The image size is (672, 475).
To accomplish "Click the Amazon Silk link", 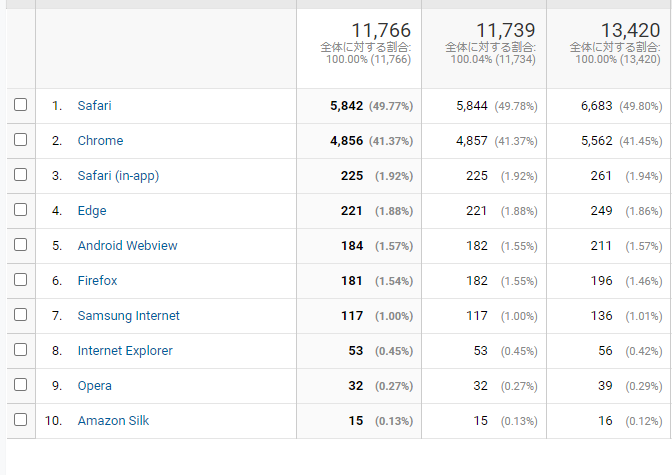I will 113,421.
